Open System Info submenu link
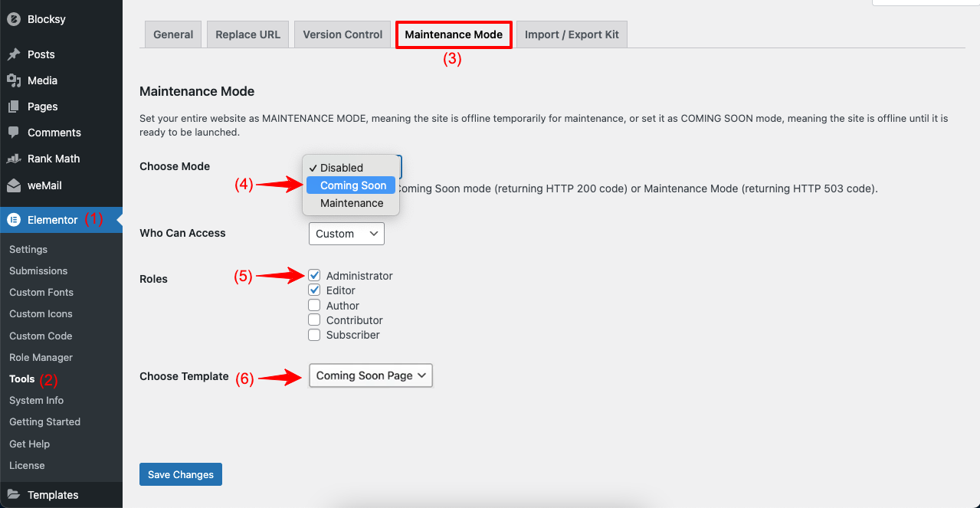 click(x=36, y=400)
